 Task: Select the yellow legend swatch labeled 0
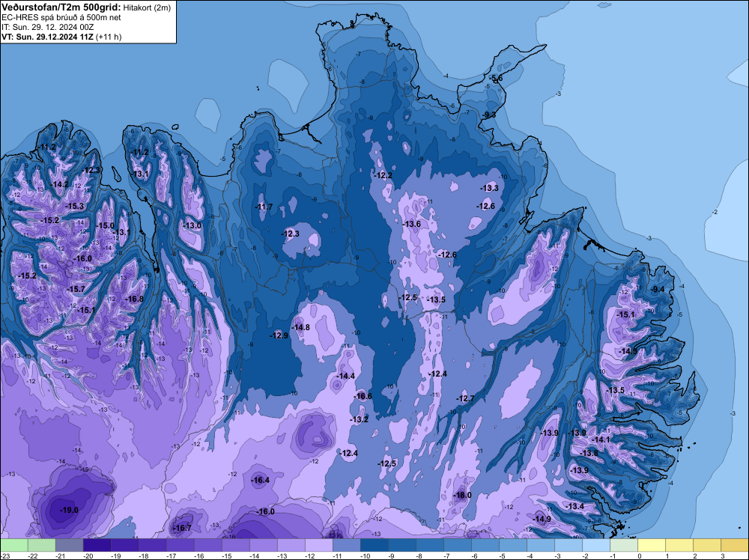651,545
